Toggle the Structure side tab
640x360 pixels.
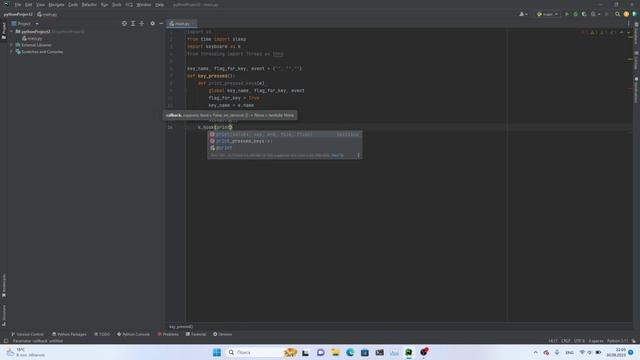pos(4,315)
